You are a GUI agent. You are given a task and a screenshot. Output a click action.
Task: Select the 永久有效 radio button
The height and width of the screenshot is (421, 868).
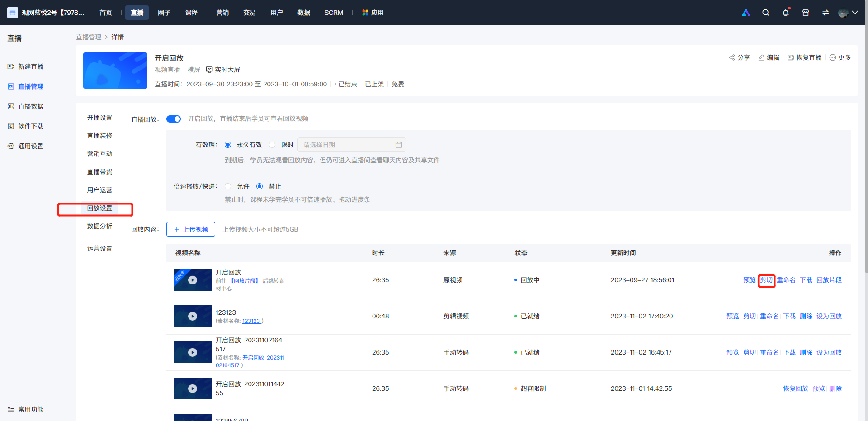coord(228,145)
